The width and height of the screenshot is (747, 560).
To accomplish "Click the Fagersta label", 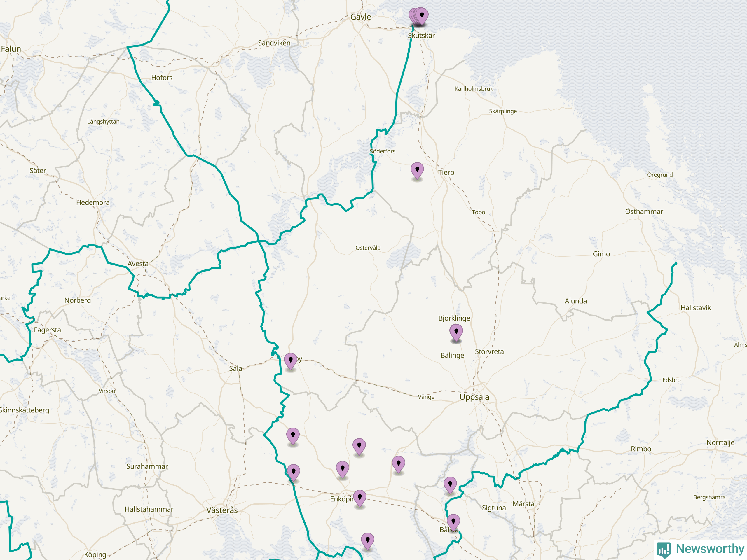I will coord(48,330).
